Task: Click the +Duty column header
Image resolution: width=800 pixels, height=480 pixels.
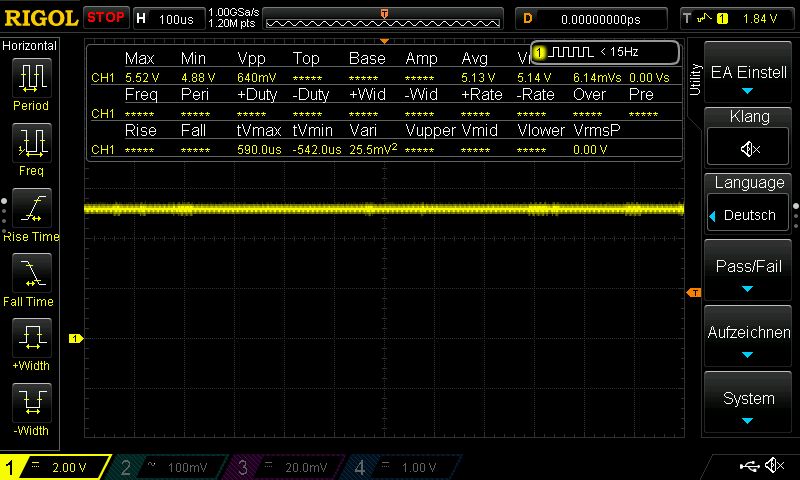Action: click(x=257, y=94)
